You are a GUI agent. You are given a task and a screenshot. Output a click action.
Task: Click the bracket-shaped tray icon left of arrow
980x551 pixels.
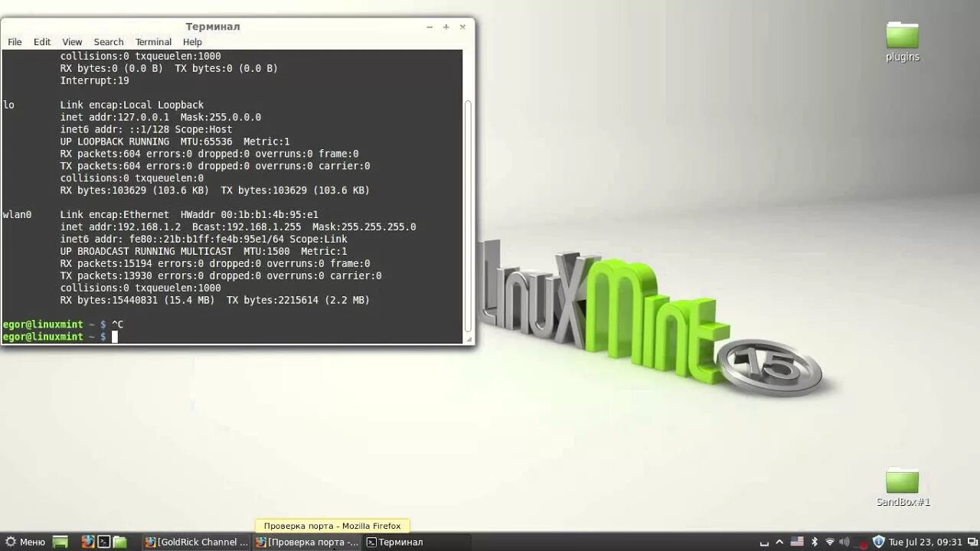tap(764, 544)
